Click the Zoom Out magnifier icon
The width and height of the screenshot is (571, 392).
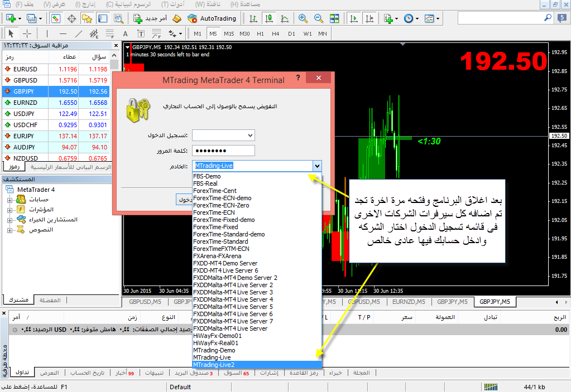(x=319, y=18)
